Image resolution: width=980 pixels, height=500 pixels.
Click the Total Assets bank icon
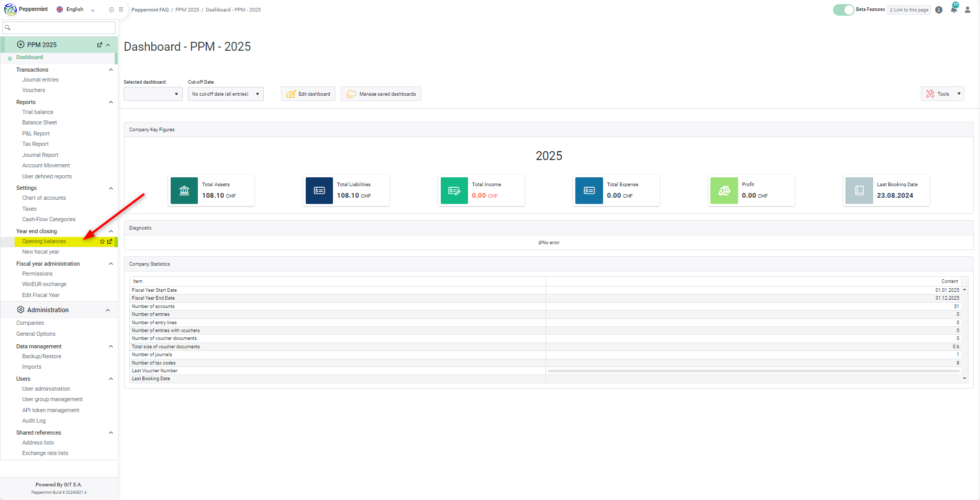pos(184,190)
